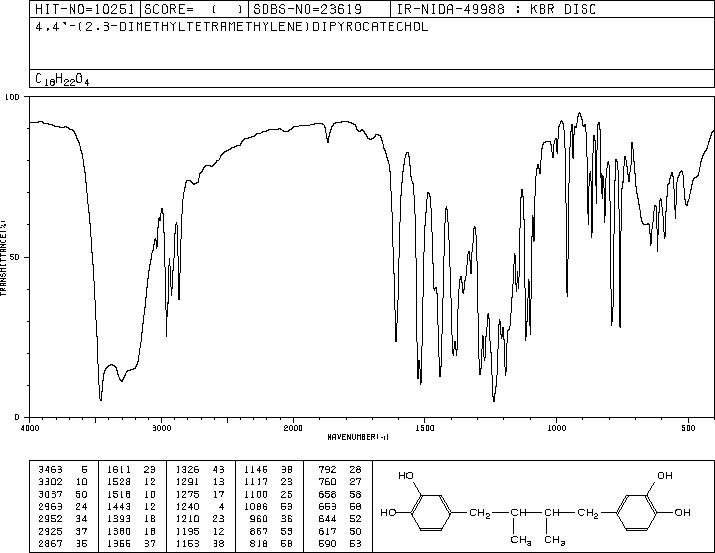This screenshot has width=715, height=553.
Task: Click the SCORE= field in header
Action: [195, 9]
